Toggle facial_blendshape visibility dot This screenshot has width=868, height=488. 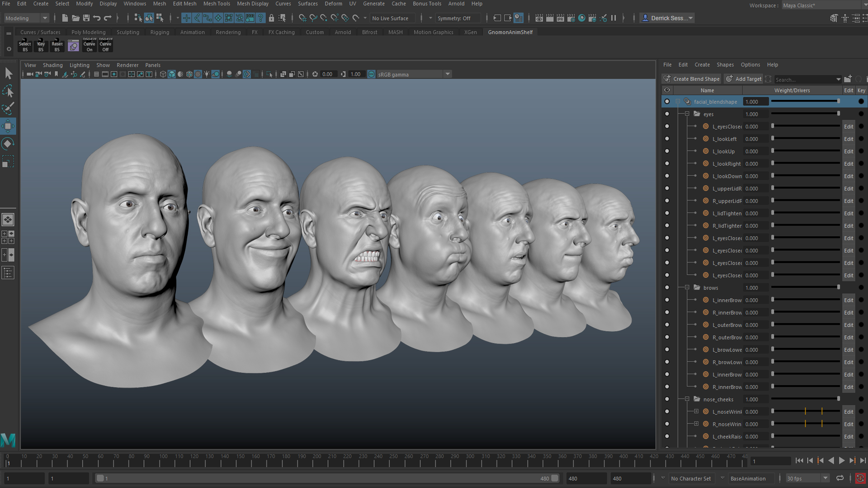pos(667,102)
